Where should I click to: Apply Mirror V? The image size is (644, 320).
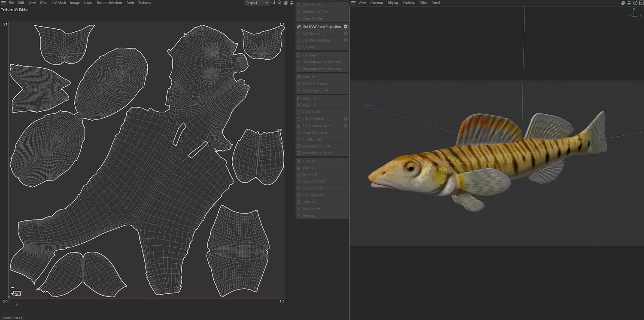click(x=322, y=105)
